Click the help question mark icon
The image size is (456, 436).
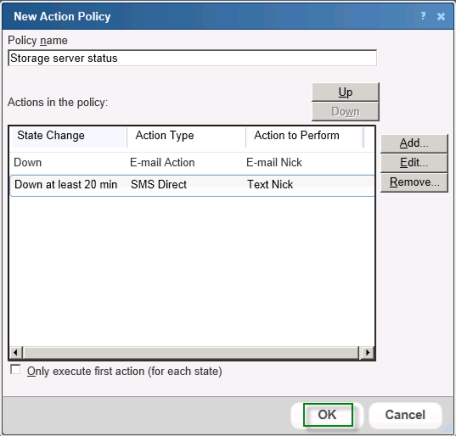(423, 16)
